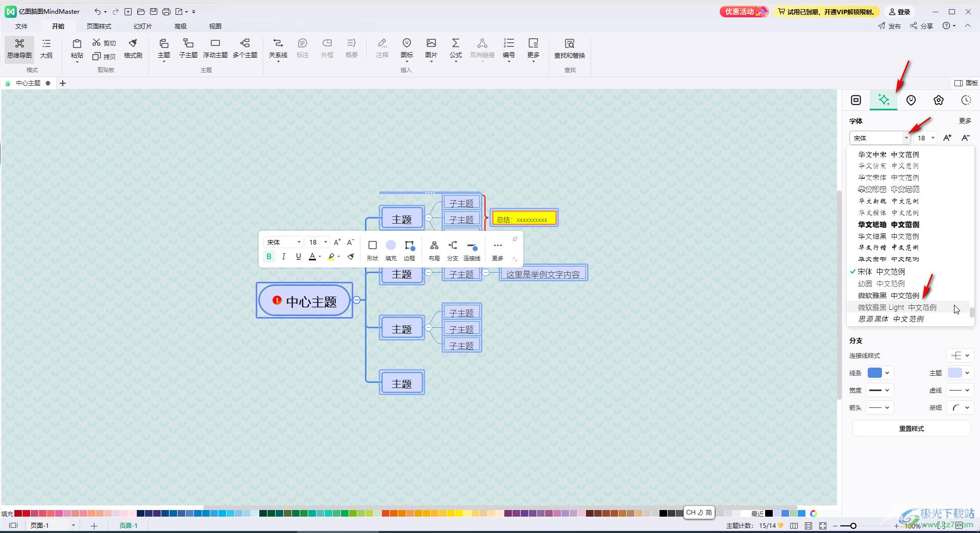Open the custom color wheel in color bar

coord(814,513)
